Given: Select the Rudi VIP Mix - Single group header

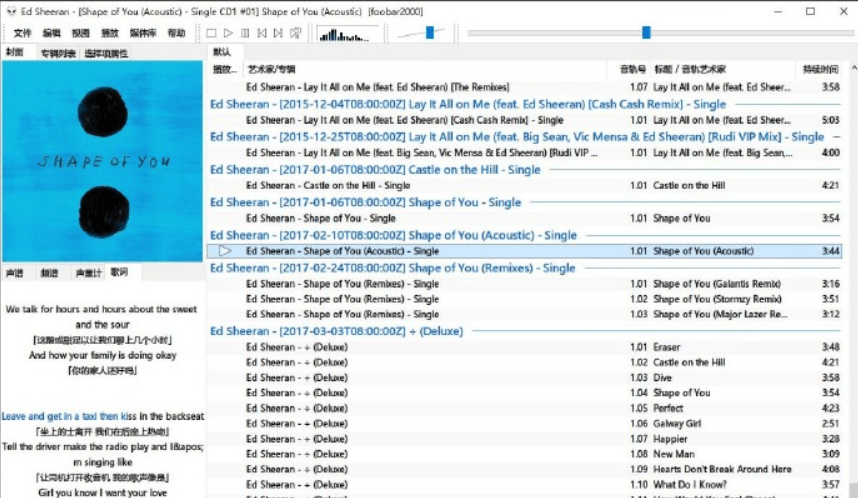Looking at the screenshot, I should [x=525, y=137].
